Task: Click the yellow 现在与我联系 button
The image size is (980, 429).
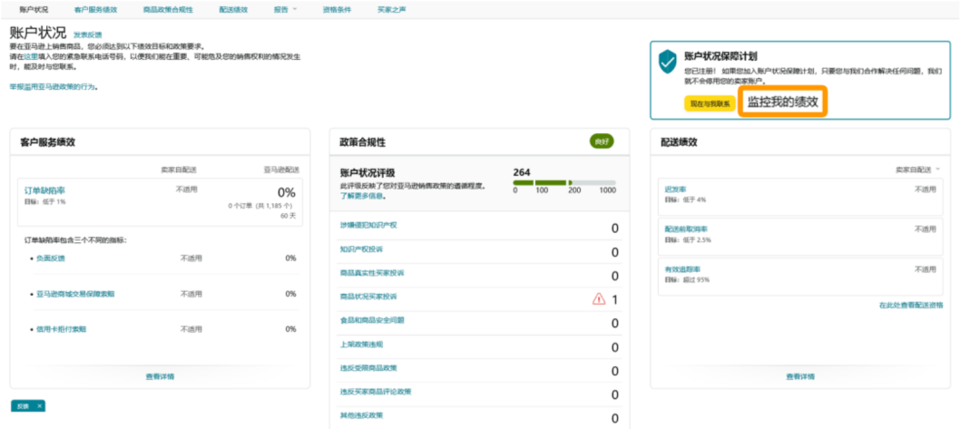Action: (x=710, y=103)
